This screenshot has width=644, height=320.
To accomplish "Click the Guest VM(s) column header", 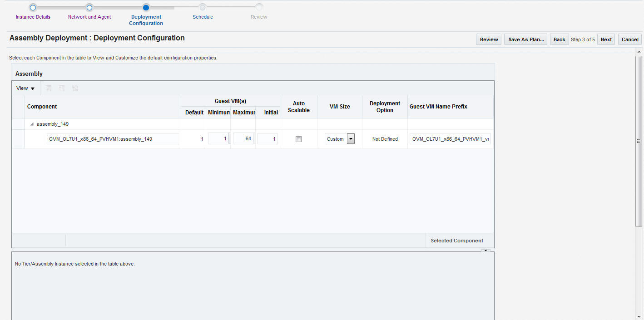I will pos(230,101).
